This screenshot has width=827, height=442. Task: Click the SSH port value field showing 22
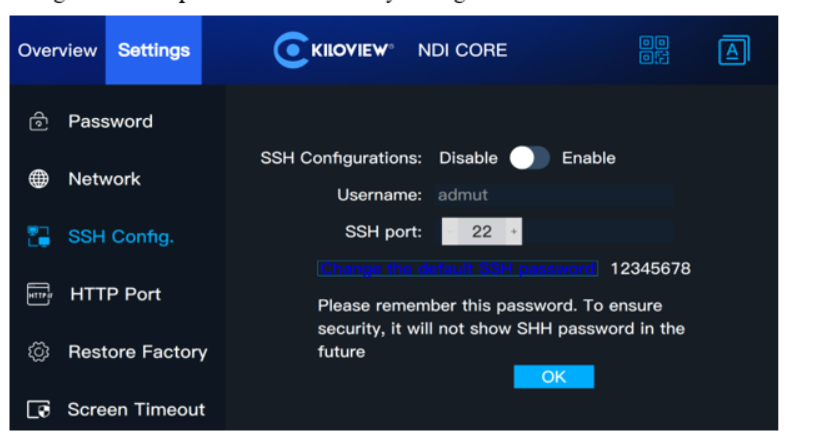pos(482,232)
